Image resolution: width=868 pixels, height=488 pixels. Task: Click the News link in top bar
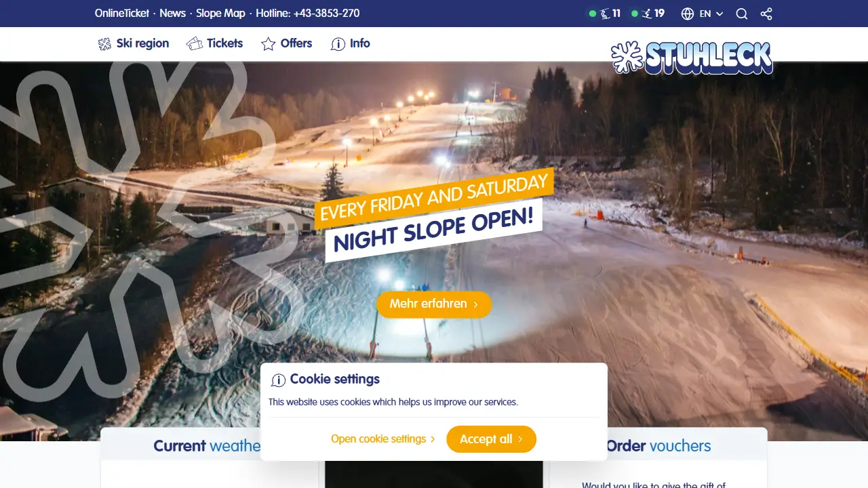pyautogui.click(x=173, y=14)
